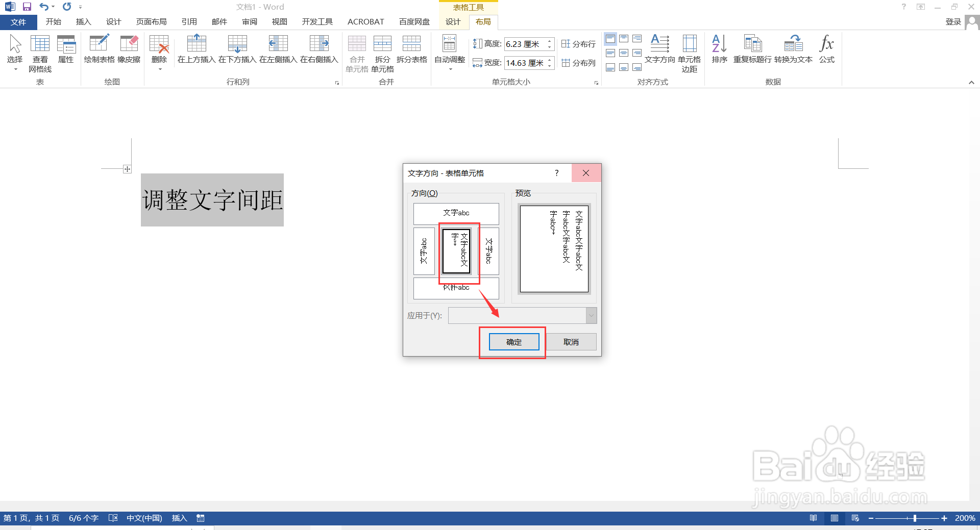Click the Select table tool icon

15,53
